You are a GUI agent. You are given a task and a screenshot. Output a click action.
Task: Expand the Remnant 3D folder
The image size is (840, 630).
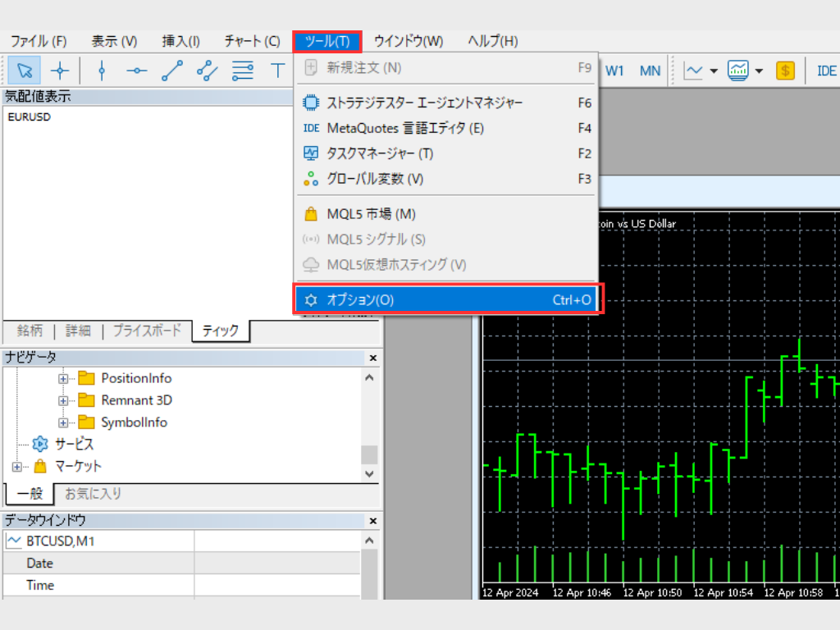[63, 400]
